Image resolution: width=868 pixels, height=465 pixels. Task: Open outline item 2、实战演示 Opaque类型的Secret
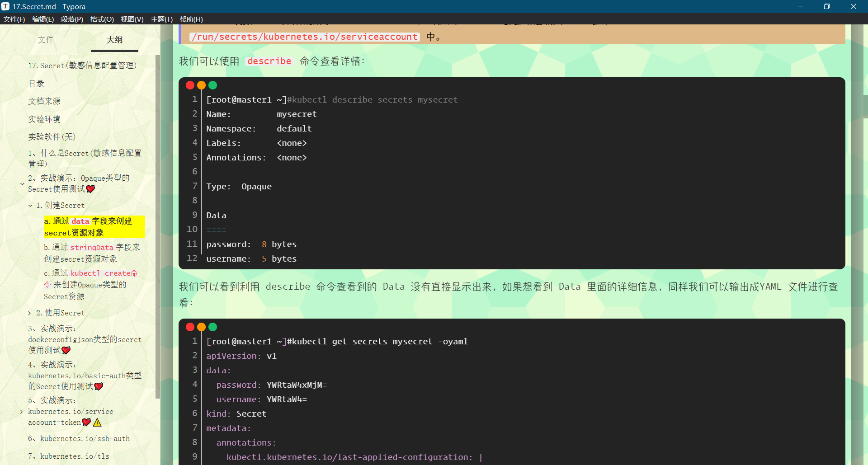tap(79, 183)
